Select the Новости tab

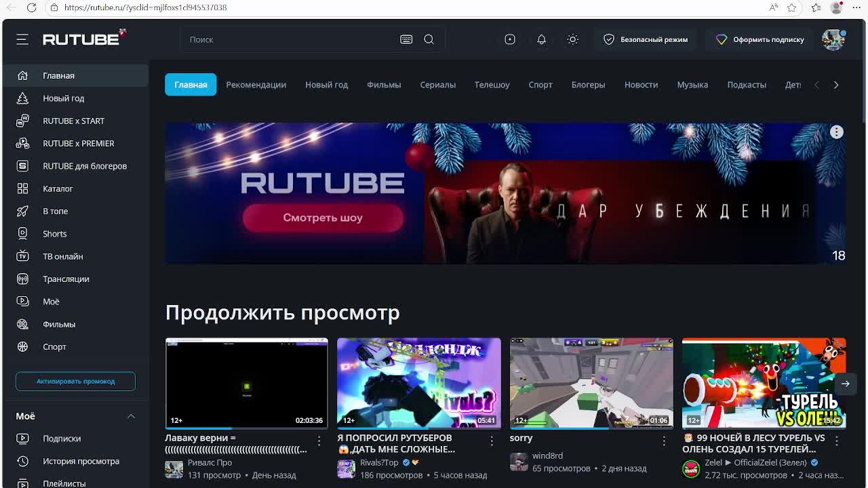tap(641, 85)
